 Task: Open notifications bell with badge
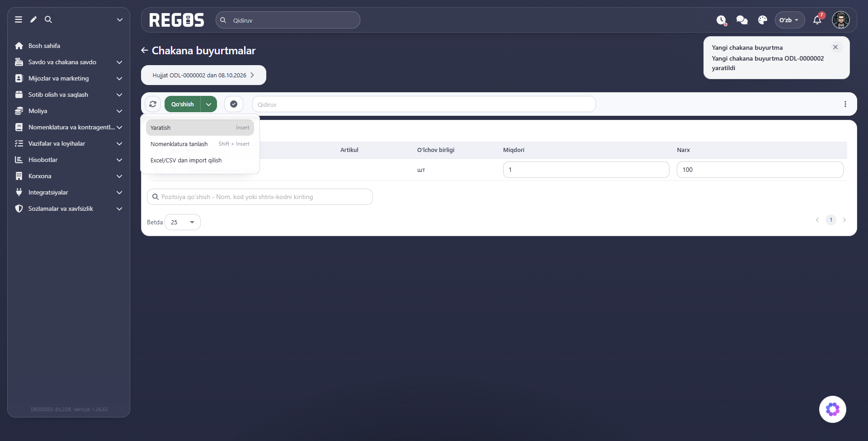pos(817,20)
